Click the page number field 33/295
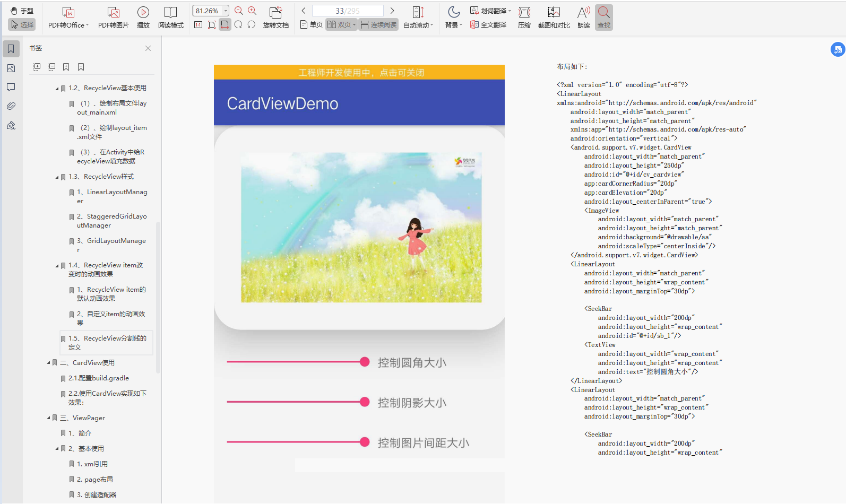 click(348, 11)
